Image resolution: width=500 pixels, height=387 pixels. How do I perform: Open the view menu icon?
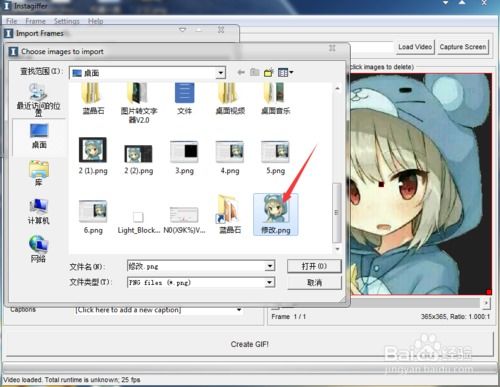click(285, 72)
